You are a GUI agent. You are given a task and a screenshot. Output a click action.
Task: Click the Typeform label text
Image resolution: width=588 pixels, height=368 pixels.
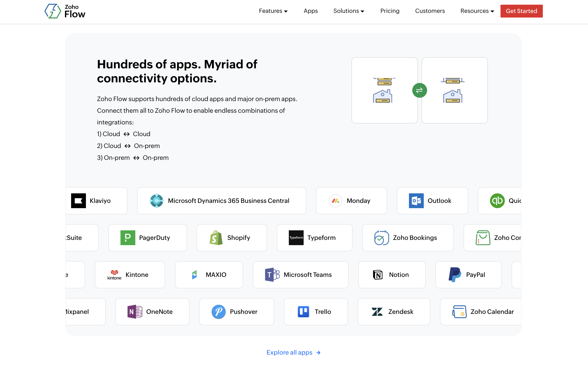coord(321,238)
